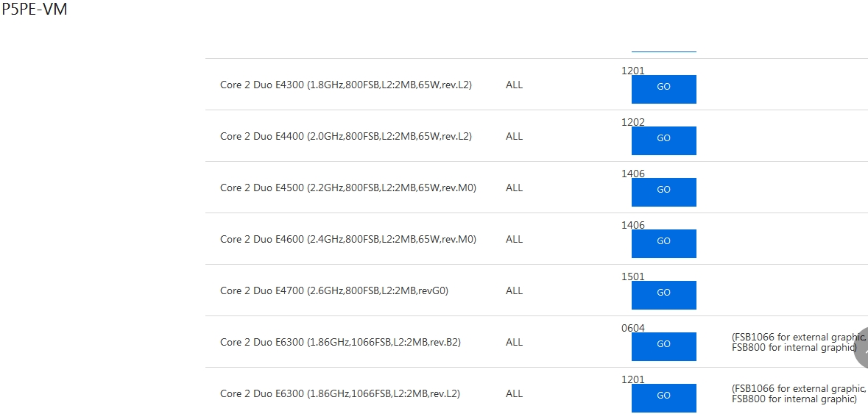Click BIOS version 1202
This screenshot has height=414, width=868.
(x=633, y=122)
